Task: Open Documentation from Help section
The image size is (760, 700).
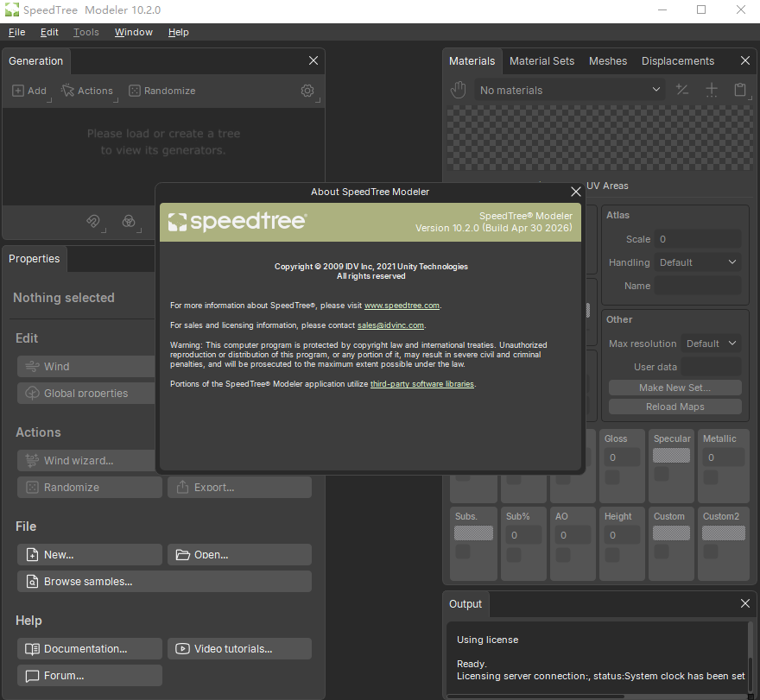Action: 90,648
